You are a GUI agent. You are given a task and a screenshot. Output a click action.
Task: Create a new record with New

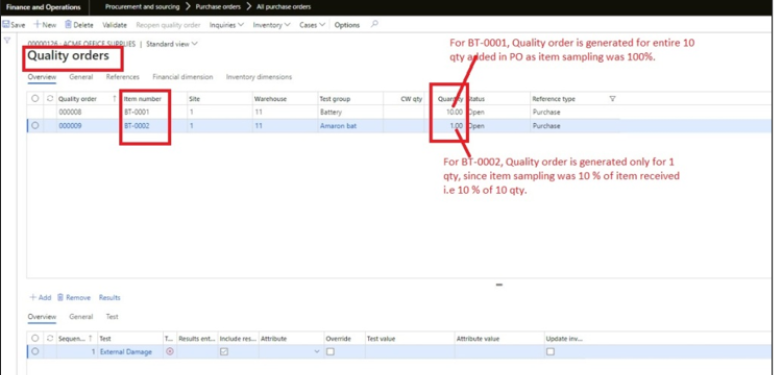tap(45, 25)
